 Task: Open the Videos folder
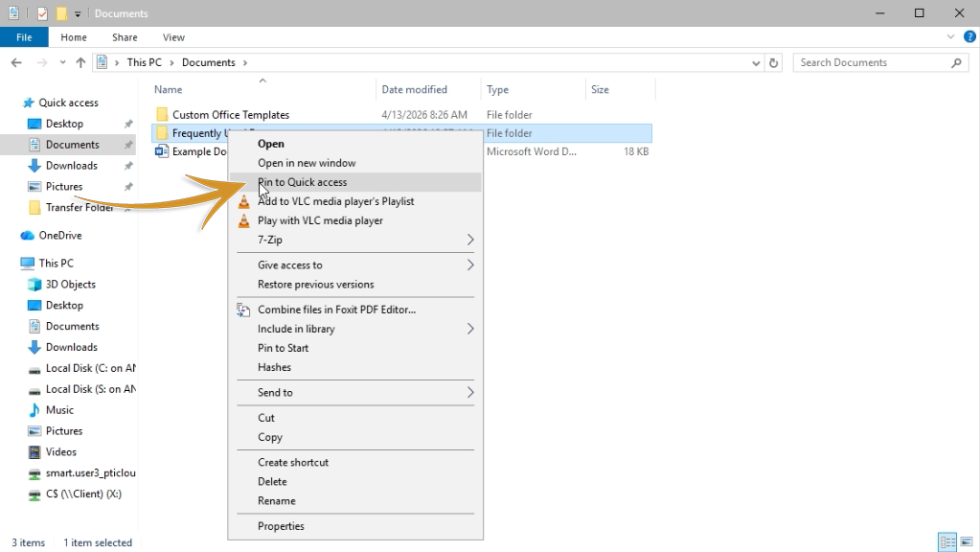(x=60, y=452)
